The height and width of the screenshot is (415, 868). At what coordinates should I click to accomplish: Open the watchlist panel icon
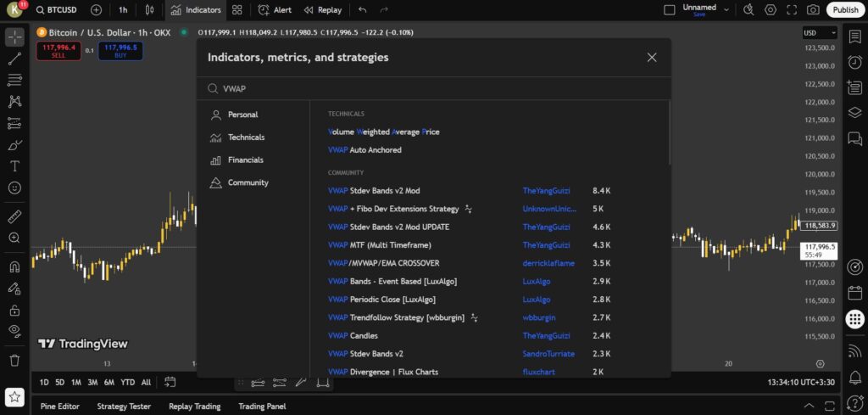coord(854,36)
